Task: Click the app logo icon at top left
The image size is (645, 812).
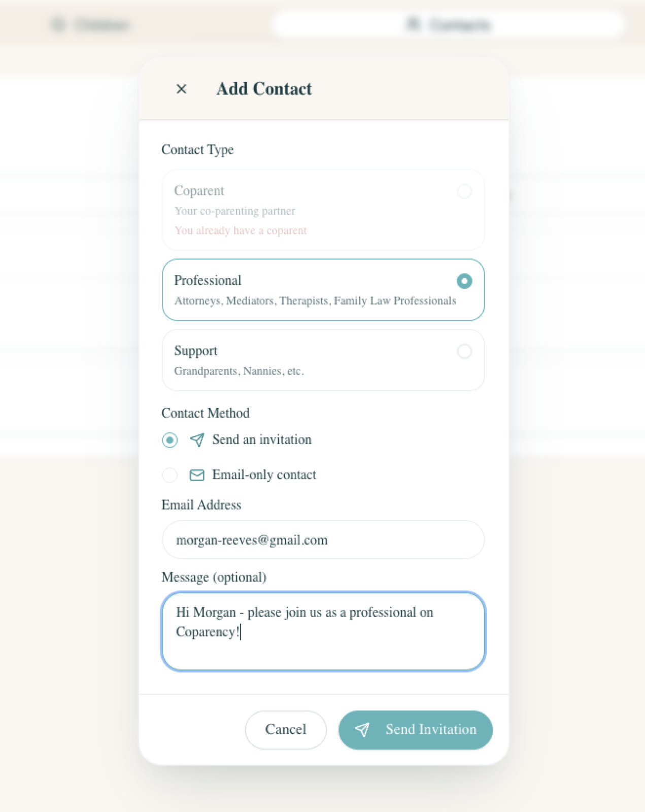Action: [58, 24]
